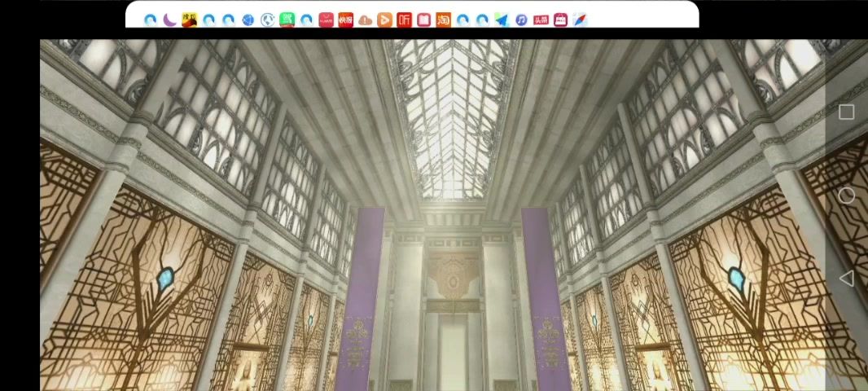Open the pink book reader icon

click(x=423, y=20)
